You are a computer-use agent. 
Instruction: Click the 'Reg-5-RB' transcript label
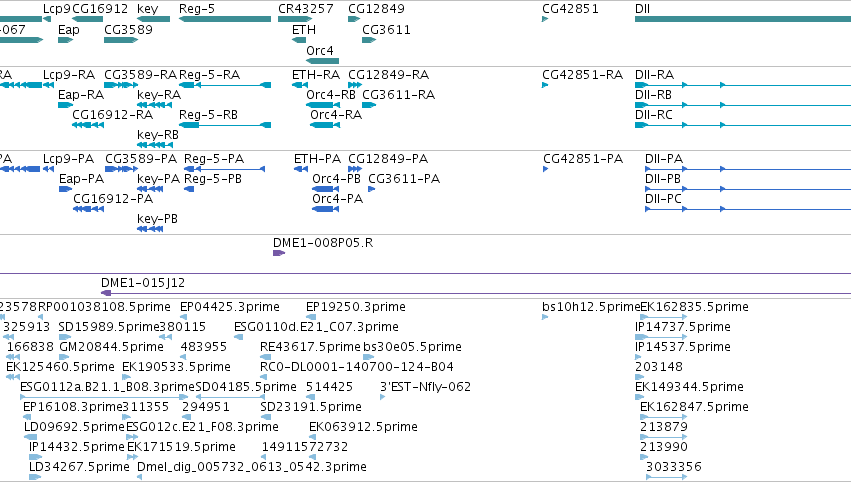[x=208, y=115]
